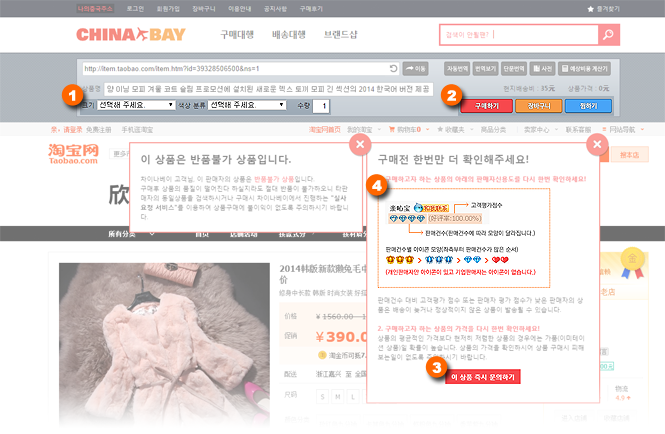Click the Taobao 请登录 login link
Viewport: 665px width, 434px height.
click(x=73, y=129)
